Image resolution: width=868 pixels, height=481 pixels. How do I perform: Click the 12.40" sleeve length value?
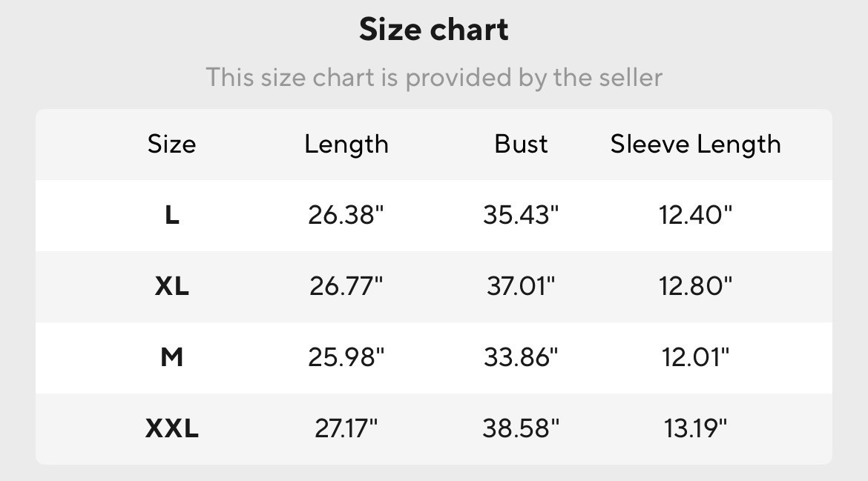696,215
